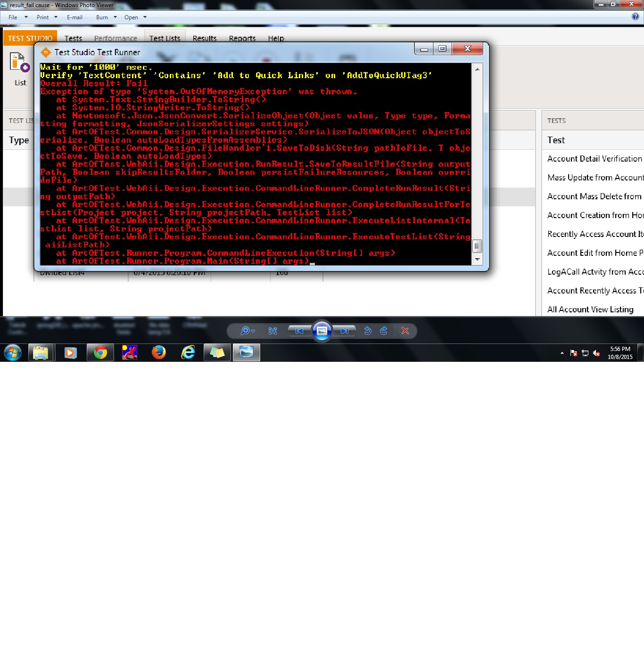Click the console scrollbar up arrow
The height and width of the screenshot is (652, 644).
point(477,69)
